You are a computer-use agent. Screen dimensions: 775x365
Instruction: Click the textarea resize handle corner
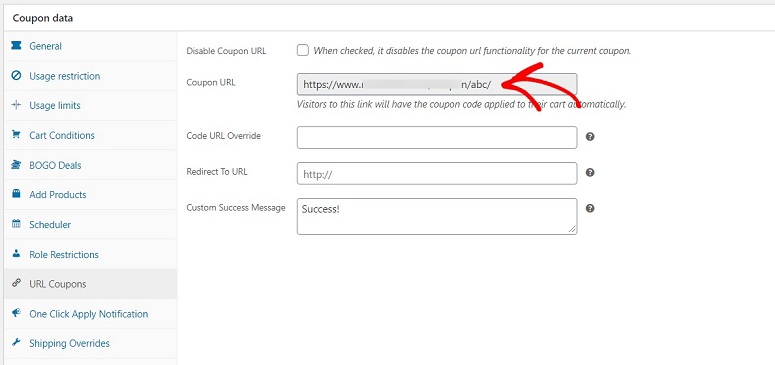pyautogui.click(x=572, y=229)
